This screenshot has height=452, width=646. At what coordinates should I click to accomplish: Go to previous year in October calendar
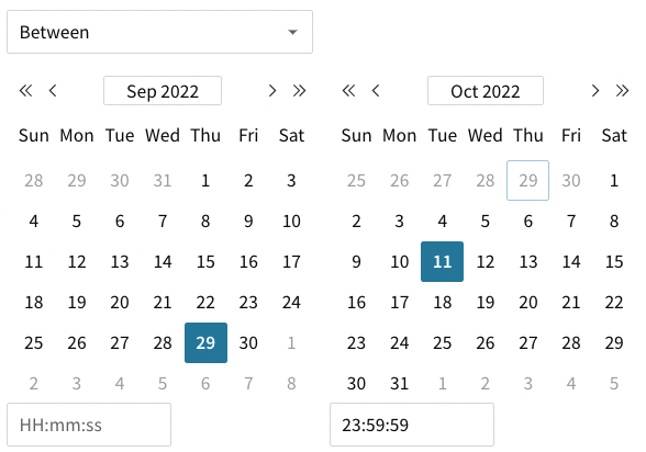(349, 91)
